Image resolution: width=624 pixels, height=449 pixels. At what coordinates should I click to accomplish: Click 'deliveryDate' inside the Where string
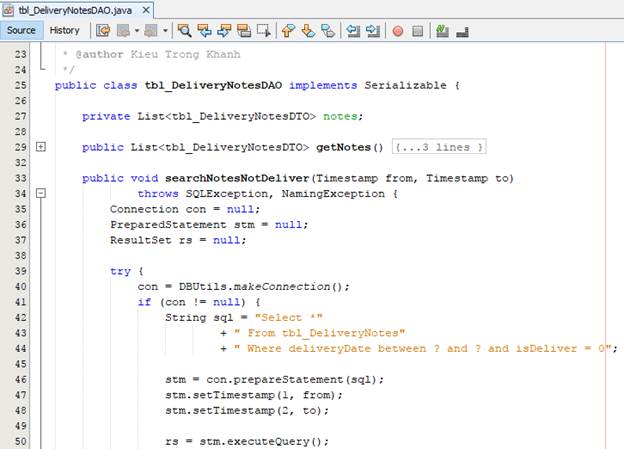[330, 349]
